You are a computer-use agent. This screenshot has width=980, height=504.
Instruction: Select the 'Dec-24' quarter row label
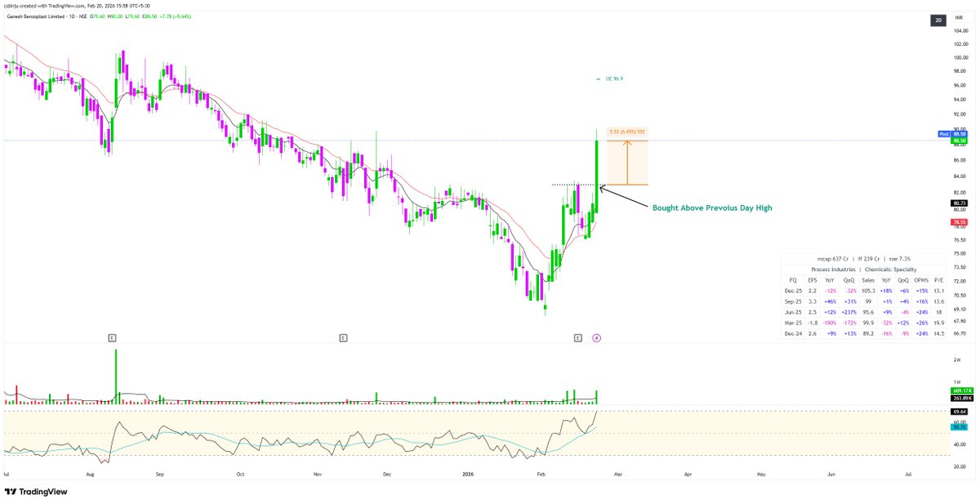coord(793,332)
